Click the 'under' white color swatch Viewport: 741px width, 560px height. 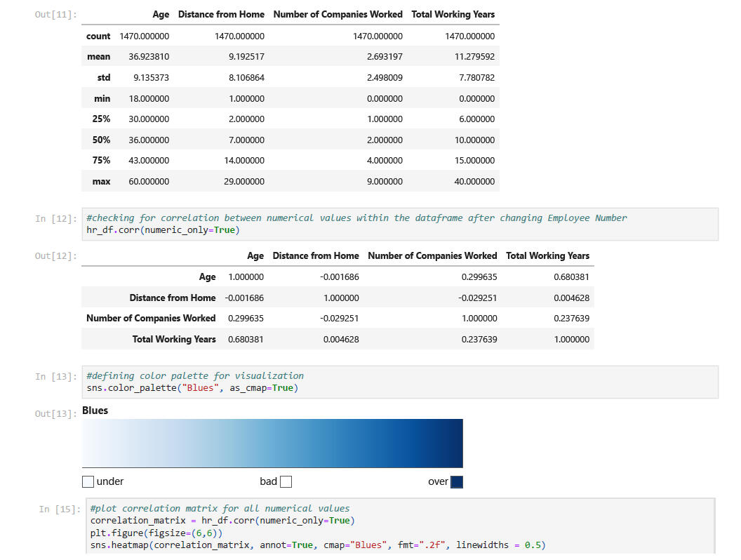88,481
